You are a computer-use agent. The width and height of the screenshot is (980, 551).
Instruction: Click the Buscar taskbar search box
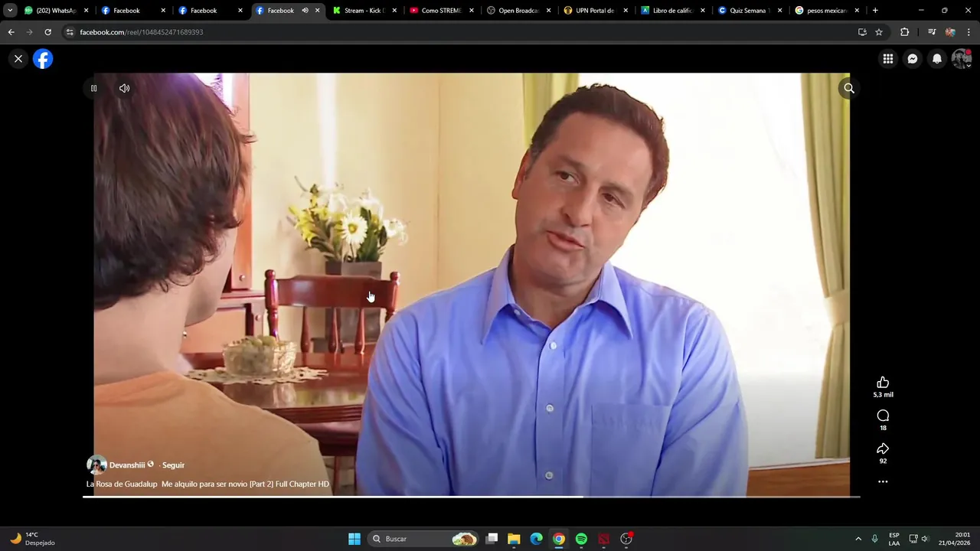point(424,539)
